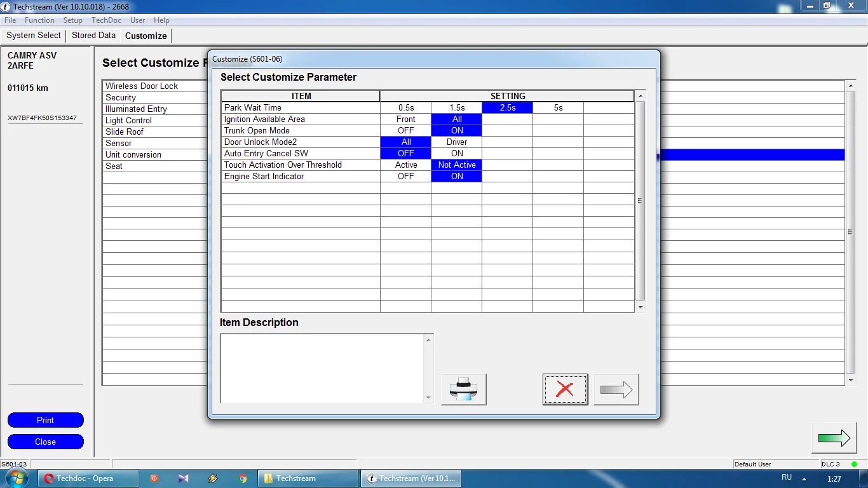Screen dimensions: 868x488
Task: Click the Ignition Available Area item
Action: click(301, 119)
